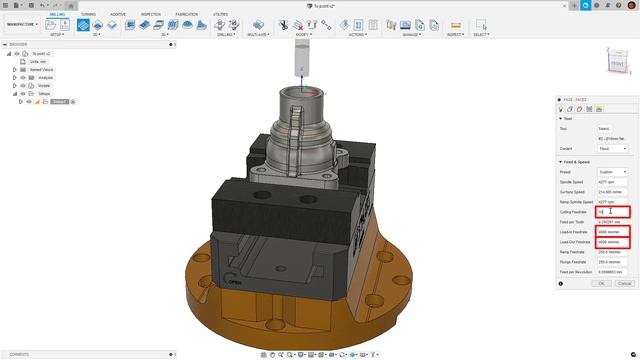Viewport: 640px width, 360px height.
Task: Expand the Named Views tree node
Action: coord(15,70)
